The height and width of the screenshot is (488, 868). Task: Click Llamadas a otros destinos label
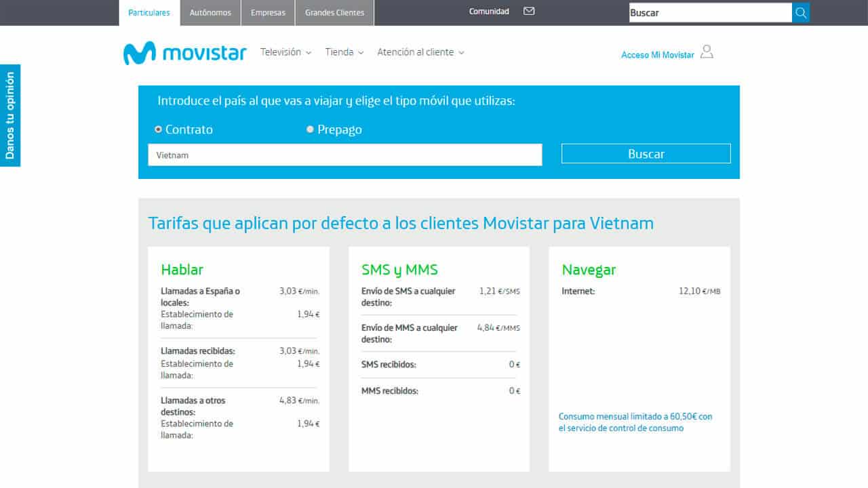(x=193, y=406)
